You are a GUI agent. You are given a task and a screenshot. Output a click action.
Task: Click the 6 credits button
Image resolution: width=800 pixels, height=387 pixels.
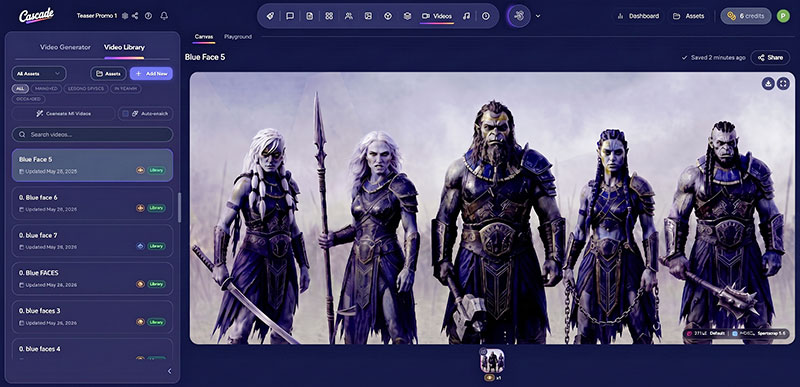pyautogui.click(x=745, y=16)
